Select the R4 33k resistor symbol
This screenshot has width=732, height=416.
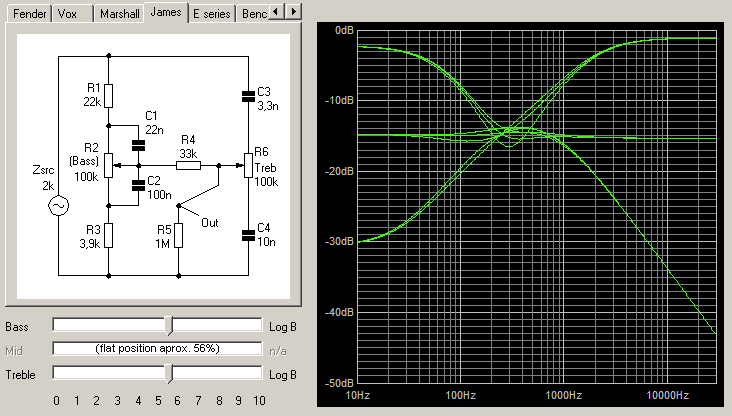[x=188, y=164]
